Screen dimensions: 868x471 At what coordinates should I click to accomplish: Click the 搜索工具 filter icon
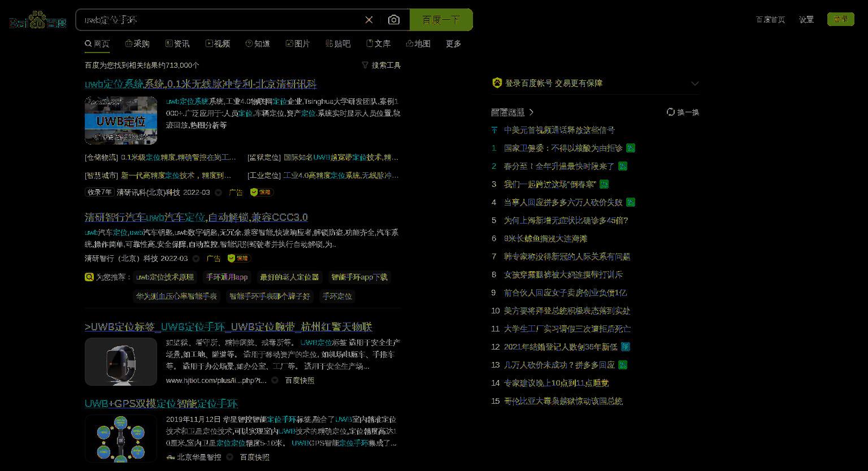[365, 65]
